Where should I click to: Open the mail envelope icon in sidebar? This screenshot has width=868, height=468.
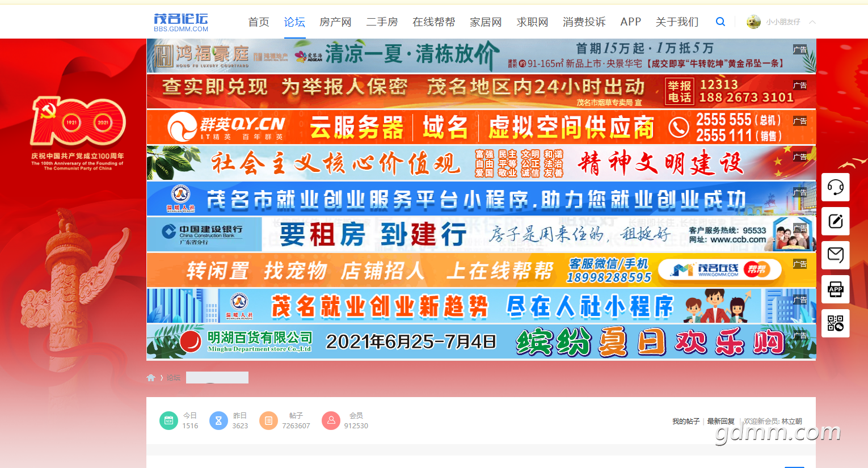coord(836,255)
